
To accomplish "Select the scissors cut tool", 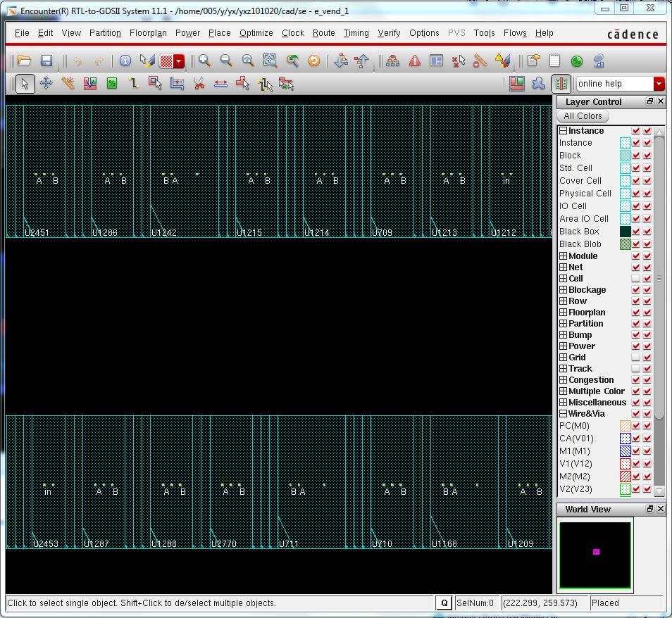I will tap(199, 84).
